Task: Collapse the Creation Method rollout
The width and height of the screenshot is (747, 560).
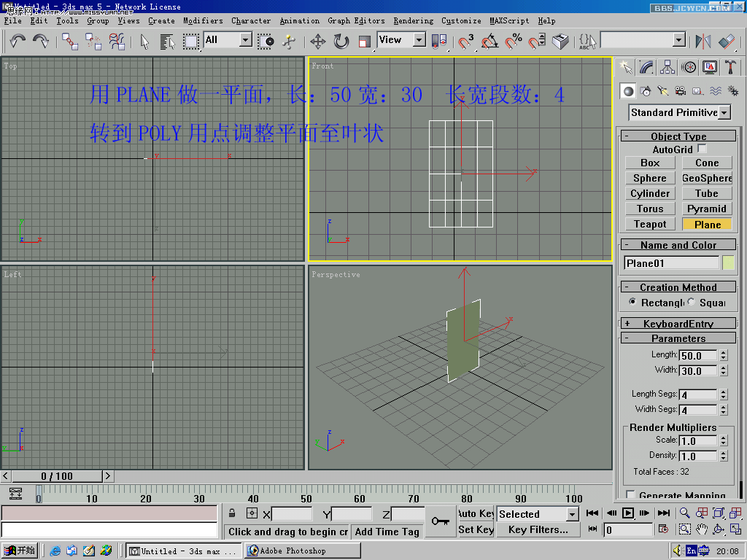Action: 678,287
